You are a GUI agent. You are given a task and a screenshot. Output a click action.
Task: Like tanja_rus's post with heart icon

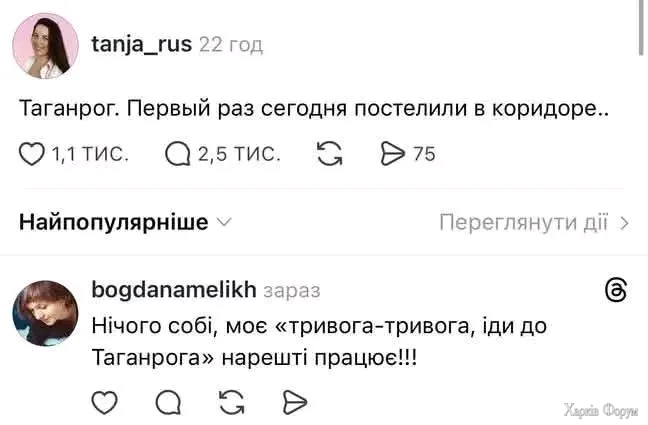coord(33,154)
